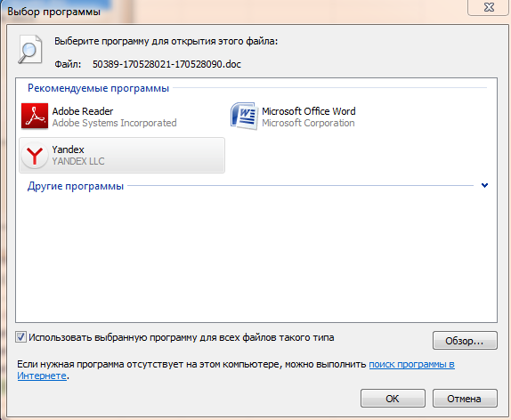Screen dimensions: 511x420
Task: Expand 'Другие программы' with the chevron arrow
Action: (x=484, y=185)
